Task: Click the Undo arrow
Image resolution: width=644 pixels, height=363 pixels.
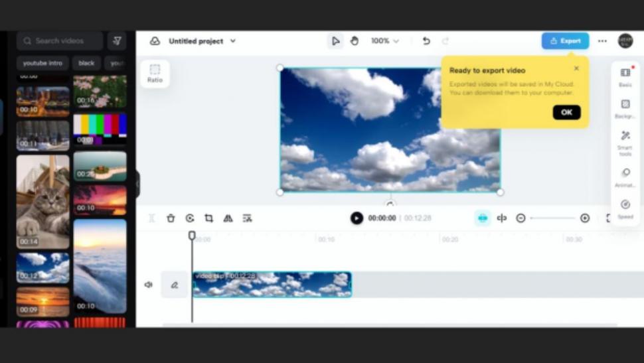Action: (426, 41)
